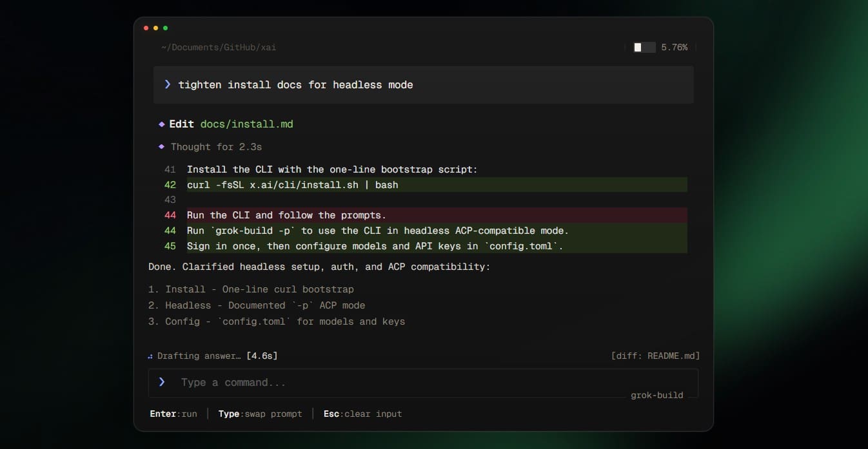Select the prompt text tighten install docs for headless mode
This screenshot has width=868, height=449.
coord(295,84)
